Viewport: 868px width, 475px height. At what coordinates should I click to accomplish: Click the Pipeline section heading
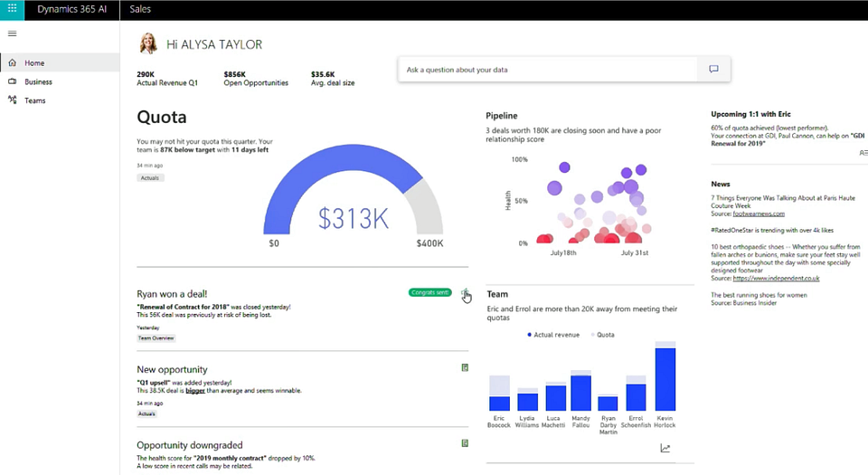pyautogui.click(x=502, y=116)
